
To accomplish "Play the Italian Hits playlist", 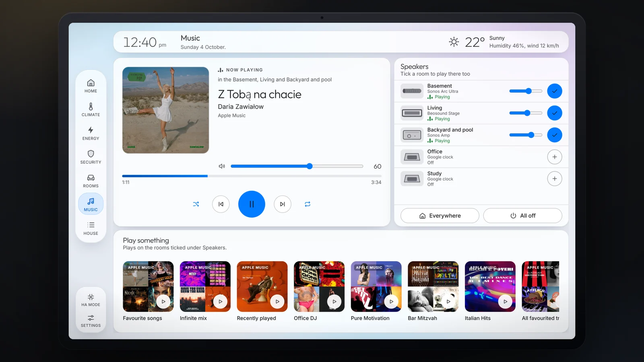I will [506, 301].
